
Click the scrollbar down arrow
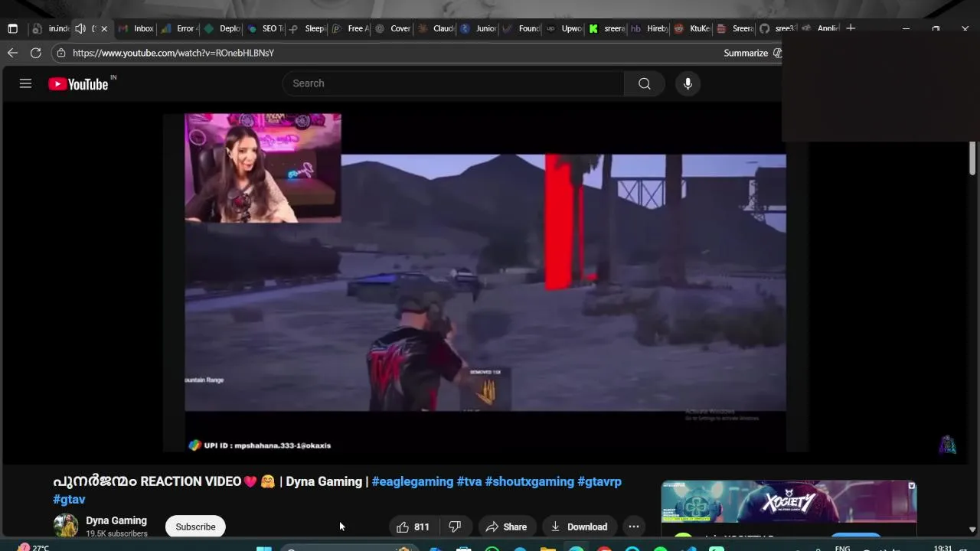[972, 529]
